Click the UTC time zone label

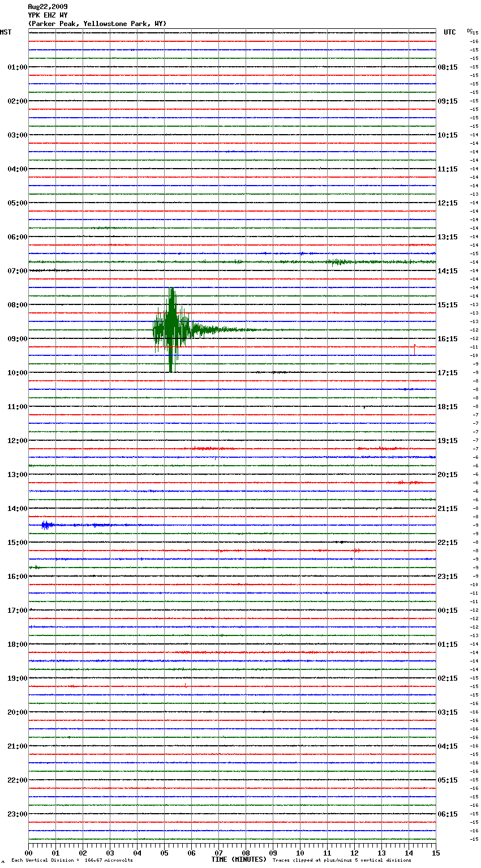click(x=450, y=32)
